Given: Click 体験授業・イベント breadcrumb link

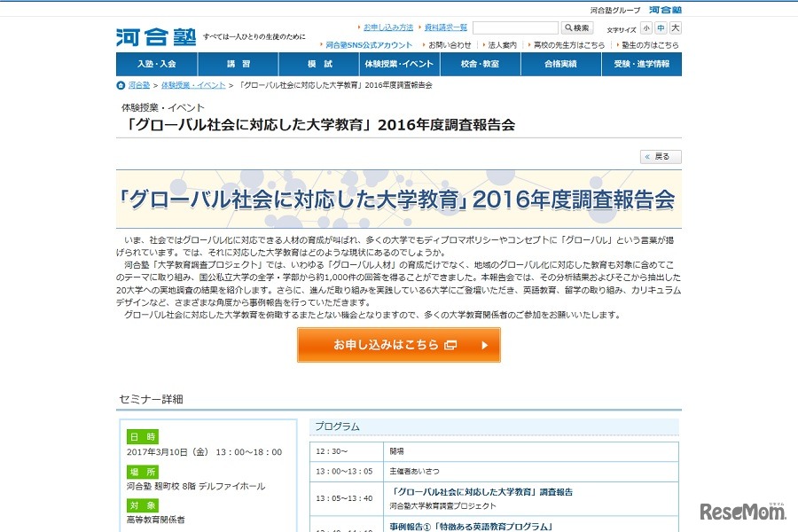Looking at the screenshot, I should [193, 85].
